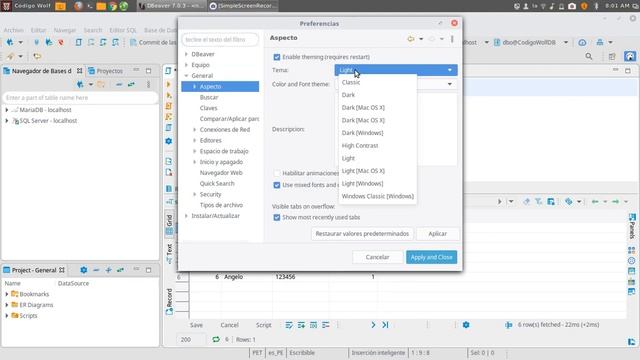Expand Equipo node in preferences tree
640x360 pixels.
click(187, 64)
